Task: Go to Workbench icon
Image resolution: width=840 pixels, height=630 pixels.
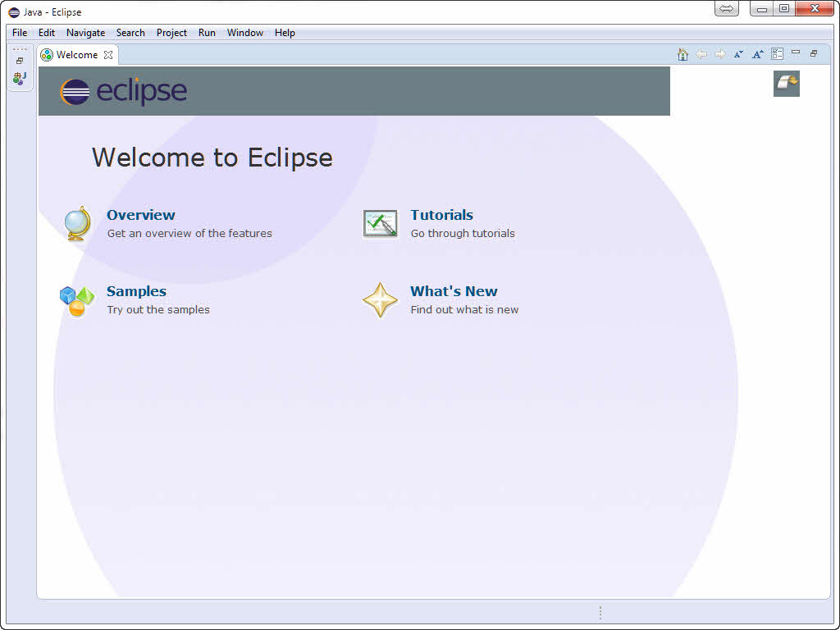Action: click(x=787, y=84)
